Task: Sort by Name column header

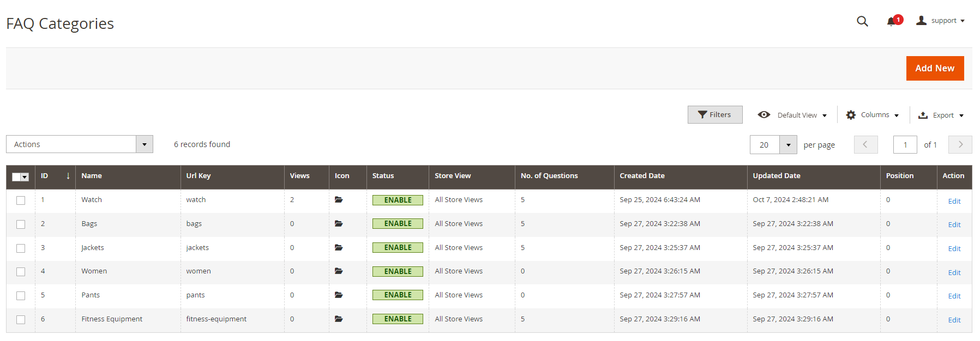Action: 128,176
